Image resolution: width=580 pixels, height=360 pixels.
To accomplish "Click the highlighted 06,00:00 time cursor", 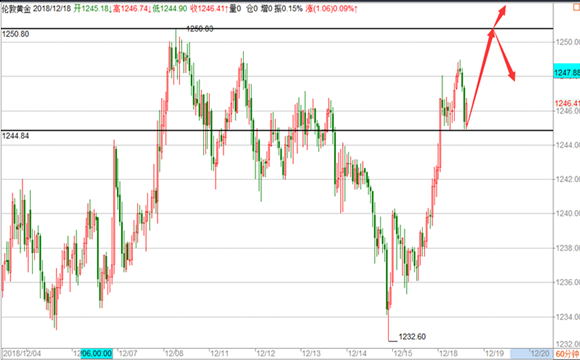I will click(97, 353).
